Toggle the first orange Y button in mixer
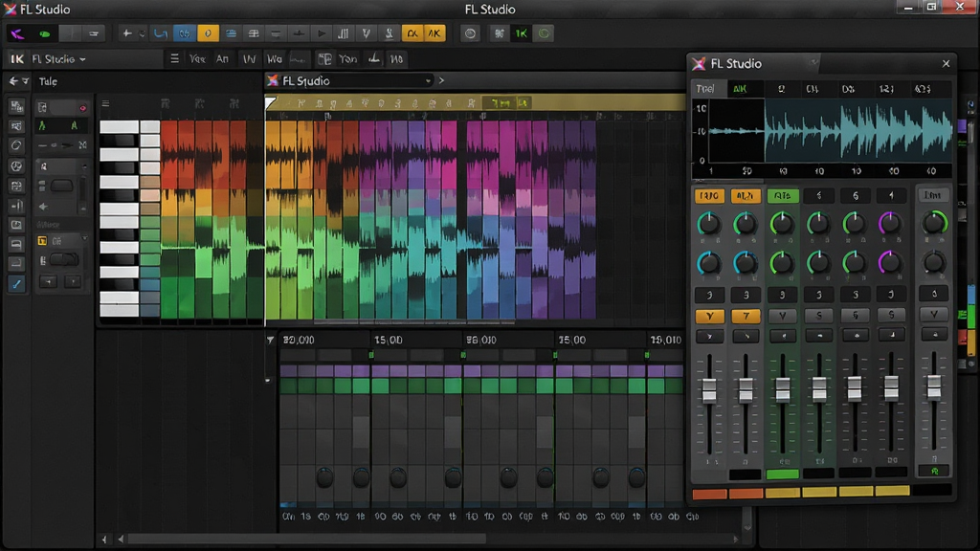Viewport: 980px width, 551px height. pos(709,316)
